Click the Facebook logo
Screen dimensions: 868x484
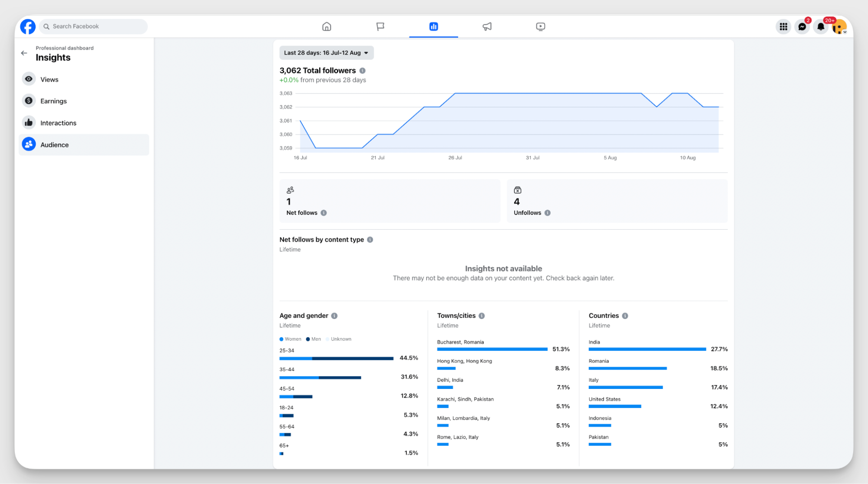click(28, 26)
